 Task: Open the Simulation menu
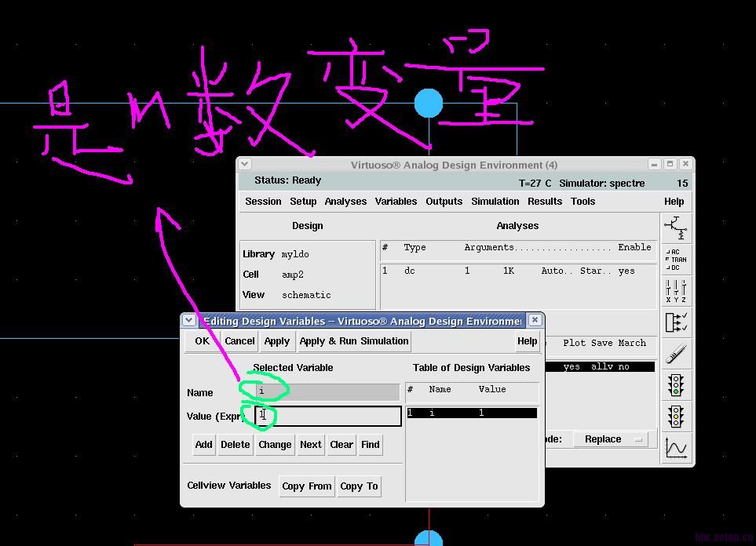pos(495,202)
